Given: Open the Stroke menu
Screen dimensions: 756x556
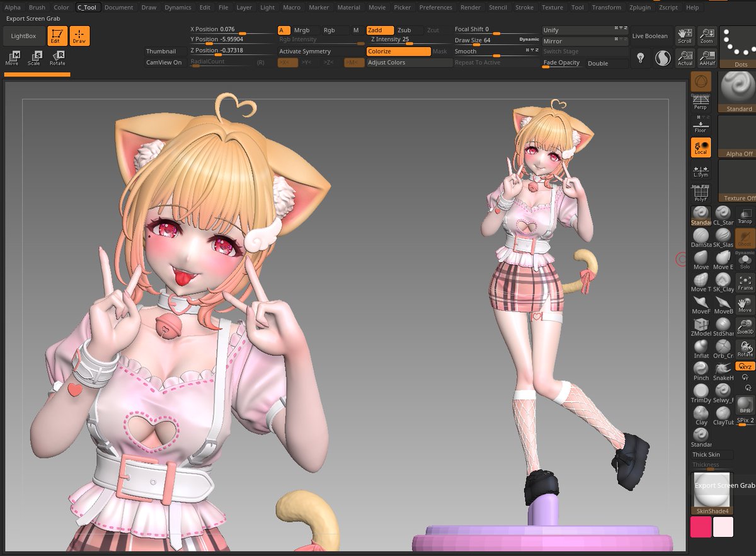Looking at the screenshot, I should [x=524, y=8].
